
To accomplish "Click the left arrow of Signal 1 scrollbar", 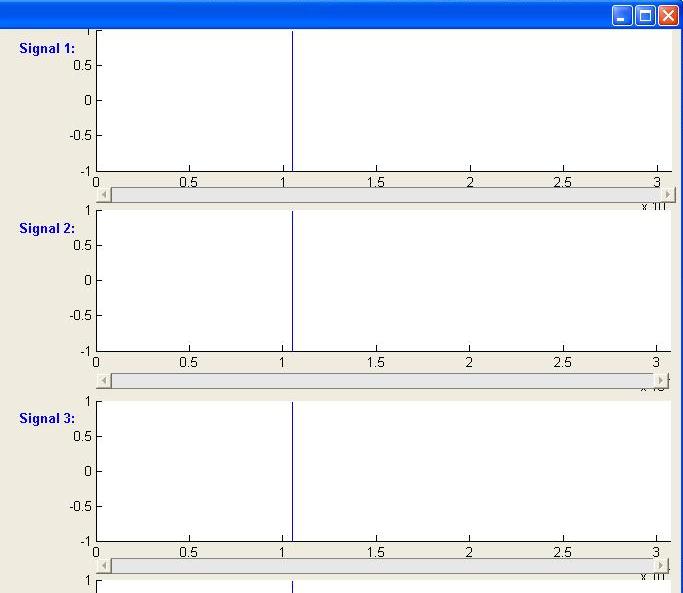I will (103, 195).
